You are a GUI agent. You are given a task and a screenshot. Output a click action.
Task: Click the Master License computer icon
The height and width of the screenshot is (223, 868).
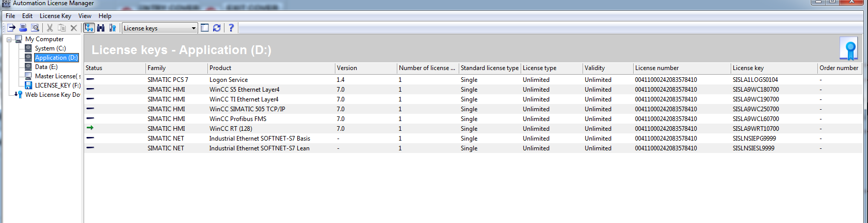[29, 76]
